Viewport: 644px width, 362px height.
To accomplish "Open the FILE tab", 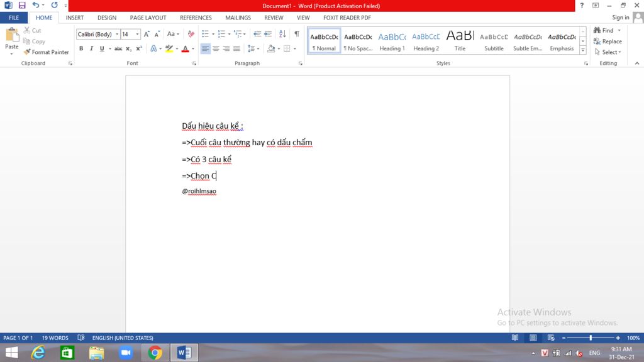I will [14, 18].
